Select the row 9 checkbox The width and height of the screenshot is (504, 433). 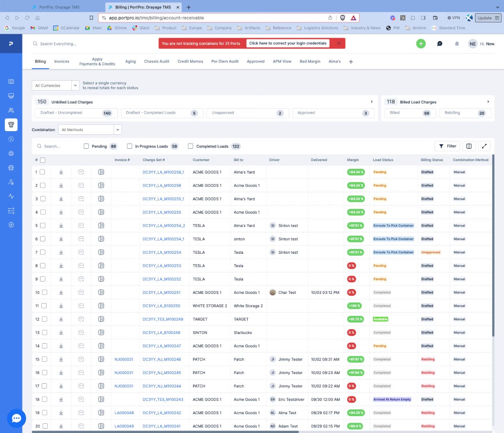click(x=42, y=279)
